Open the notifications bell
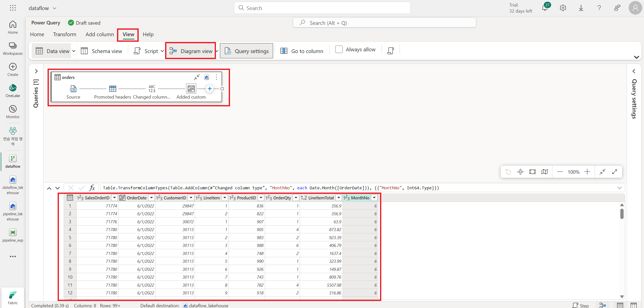 click(x=545, y=8)
